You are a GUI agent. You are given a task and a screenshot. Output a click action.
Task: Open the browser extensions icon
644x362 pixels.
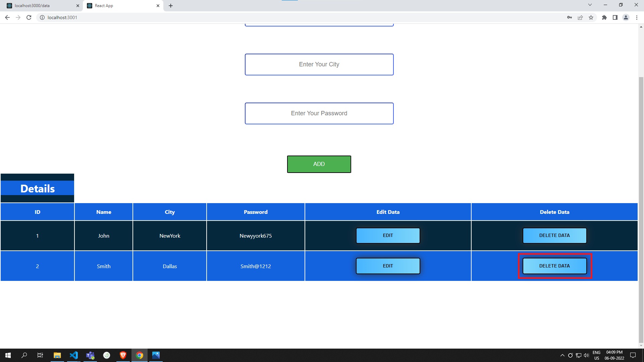pyautogui.click(x=604, y=17)
